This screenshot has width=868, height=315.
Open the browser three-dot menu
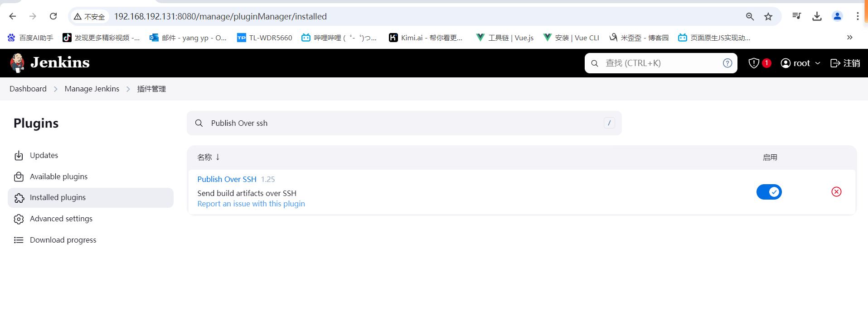click(858, 16)
